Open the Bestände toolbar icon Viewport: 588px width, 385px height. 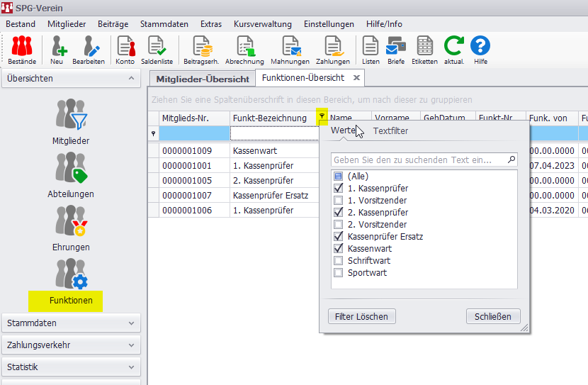pyautogui.click(x=21, y=50)
